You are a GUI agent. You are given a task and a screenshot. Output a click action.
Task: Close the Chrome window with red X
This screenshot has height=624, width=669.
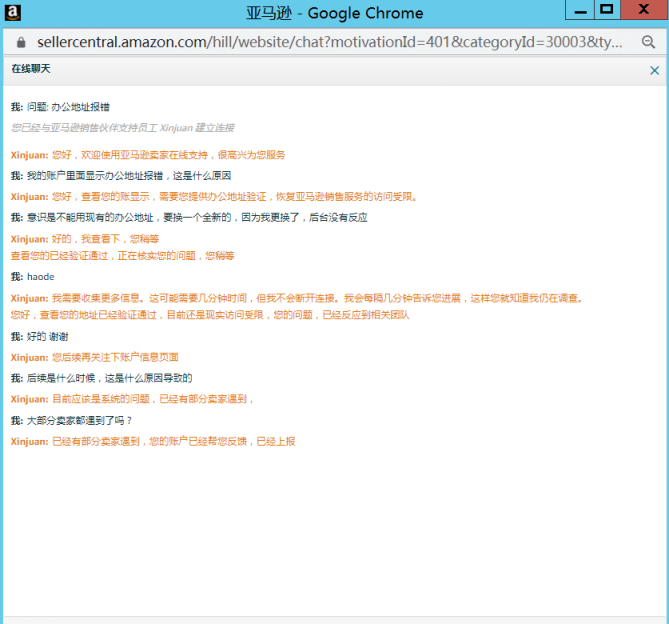click(x=644, y=10)
